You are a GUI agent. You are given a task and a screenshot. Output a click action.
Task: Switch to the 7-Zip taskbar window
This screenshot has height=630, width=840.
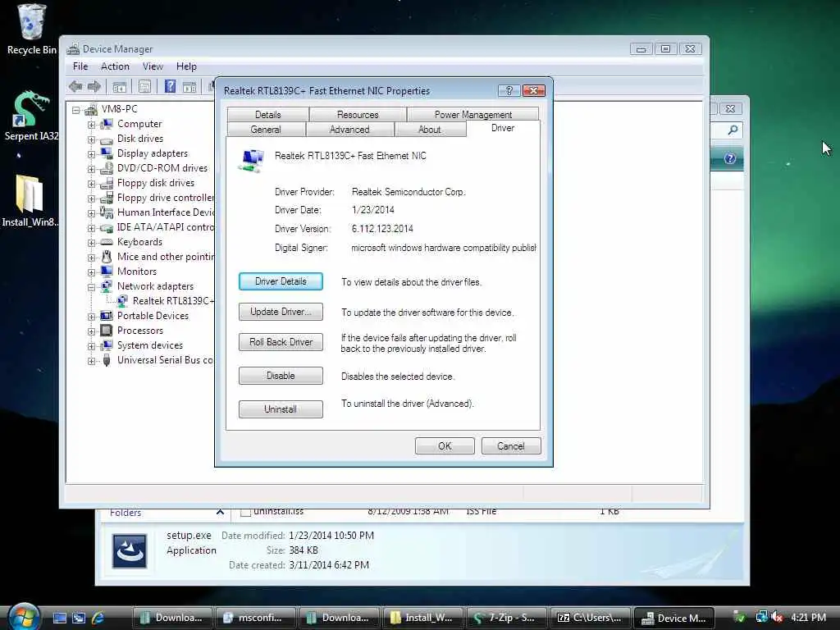tap(507, 618)
